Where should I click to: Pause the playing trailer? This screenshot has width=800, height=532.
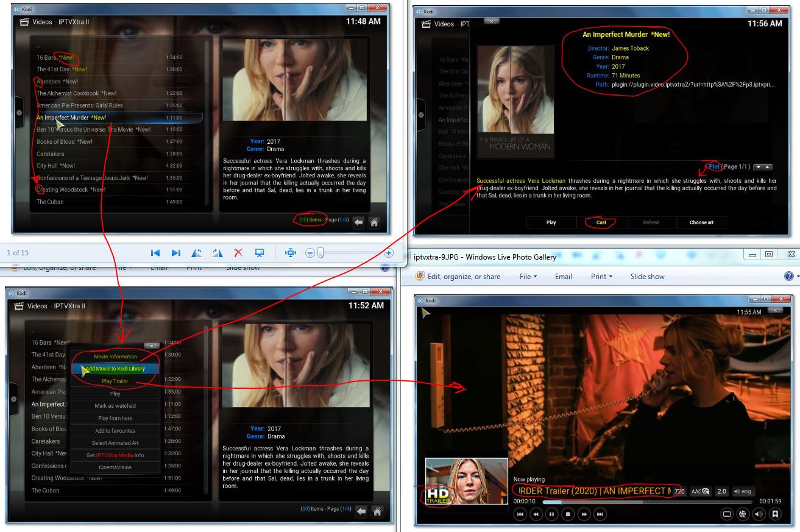551,514
